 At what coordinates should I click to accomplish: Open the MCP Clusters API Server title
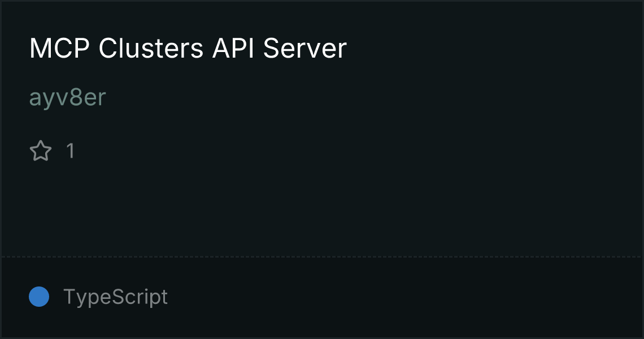point(188,49)
